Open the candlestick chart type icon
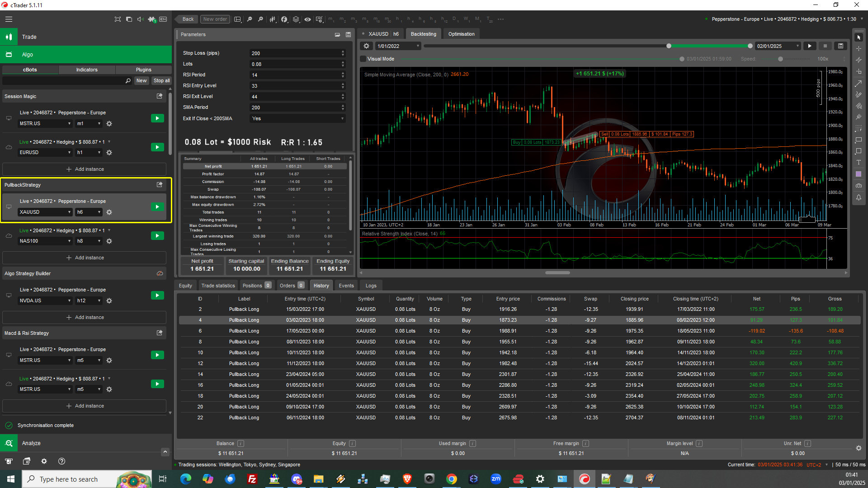 pos(273,19)
